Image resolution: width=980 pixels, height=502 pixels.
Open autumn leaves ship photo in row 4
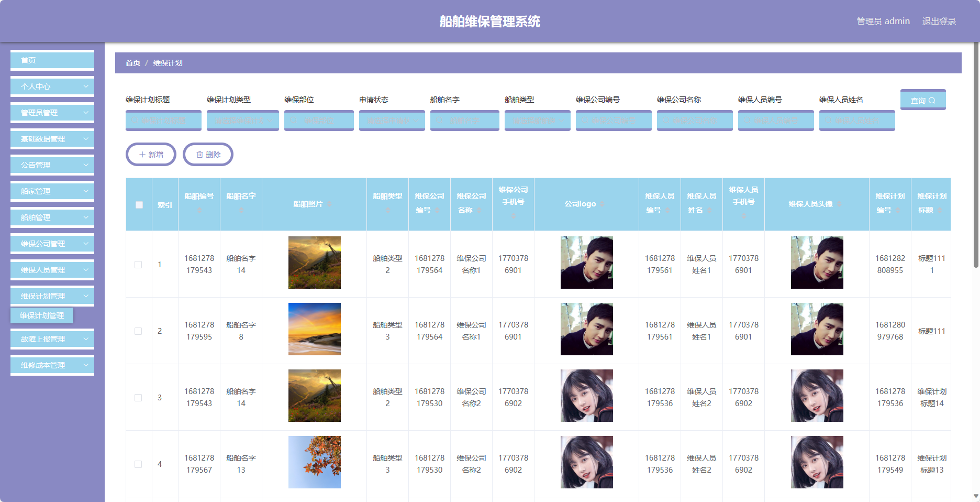pos(315,462)
